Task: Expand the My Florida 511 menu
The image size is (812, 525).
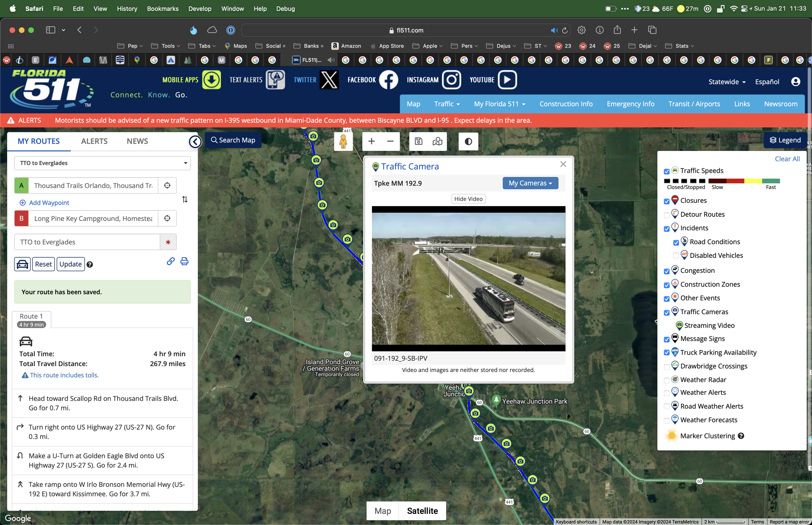Action: point(500,104)
